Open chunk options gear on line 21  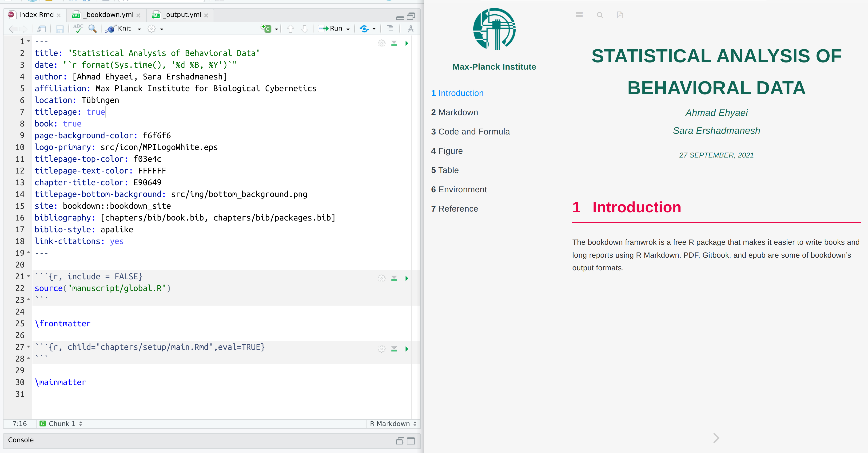coord(382,278)
